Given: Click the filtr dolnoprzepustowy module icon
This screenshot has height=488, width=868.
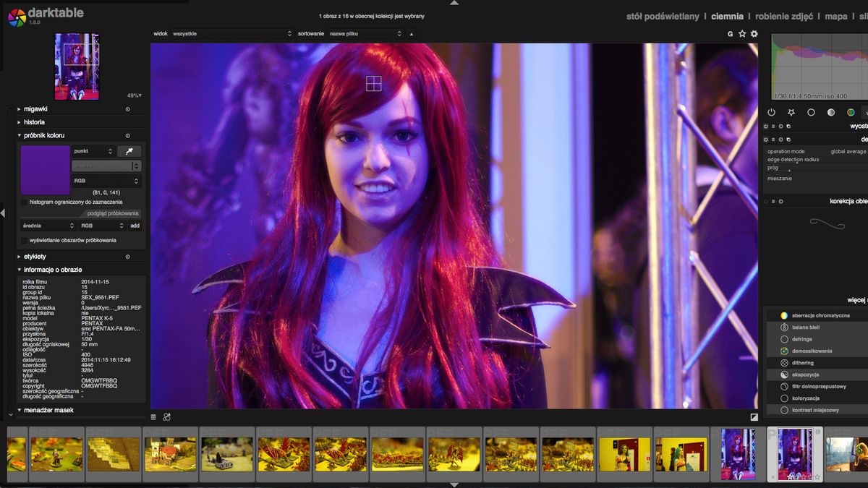Looking at the screenshot, I should 784,387.
